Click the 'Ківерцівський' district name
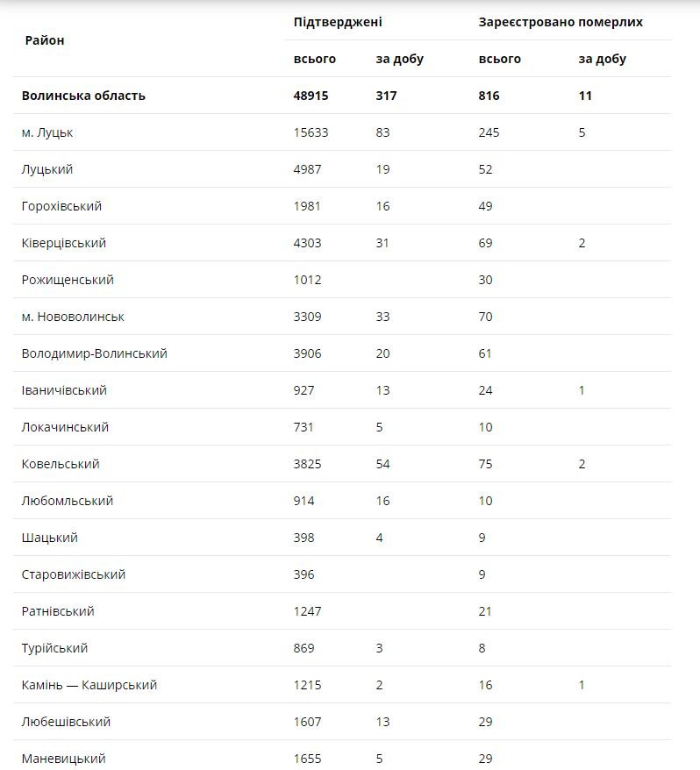700x770 pixels. point(64,243)
